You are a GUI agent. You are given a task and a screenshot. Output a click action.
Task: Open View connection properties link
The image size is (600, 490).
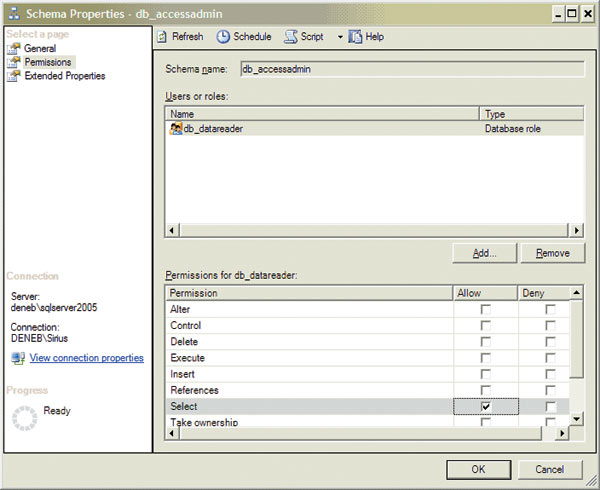(86, 358)
